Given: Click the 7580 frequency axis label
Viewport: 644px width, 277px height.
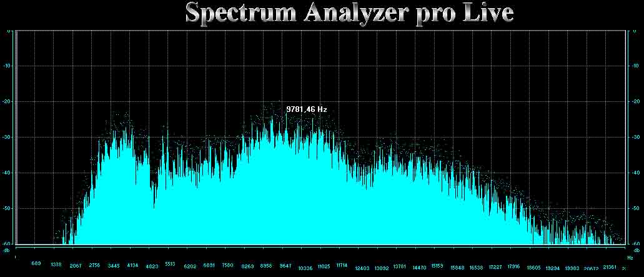Looking at the screenshot, I should pos(228,265).
